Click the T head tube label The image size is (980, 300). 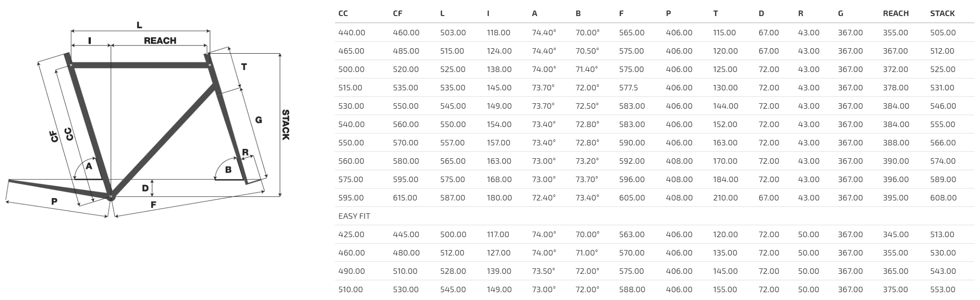[244, 67]
